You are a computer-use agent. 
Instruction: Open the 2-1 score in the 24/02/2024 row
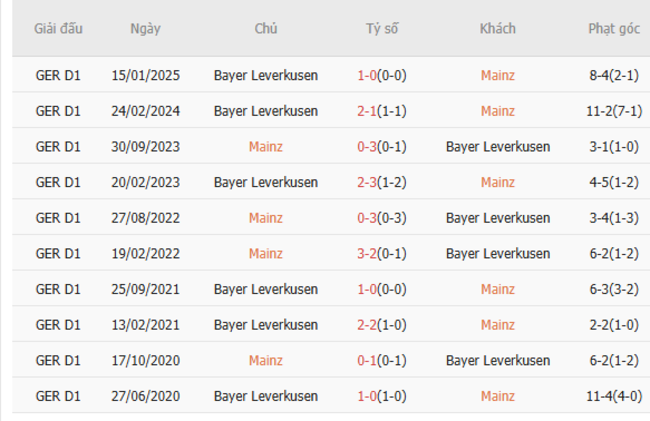[x=366, y=110]
